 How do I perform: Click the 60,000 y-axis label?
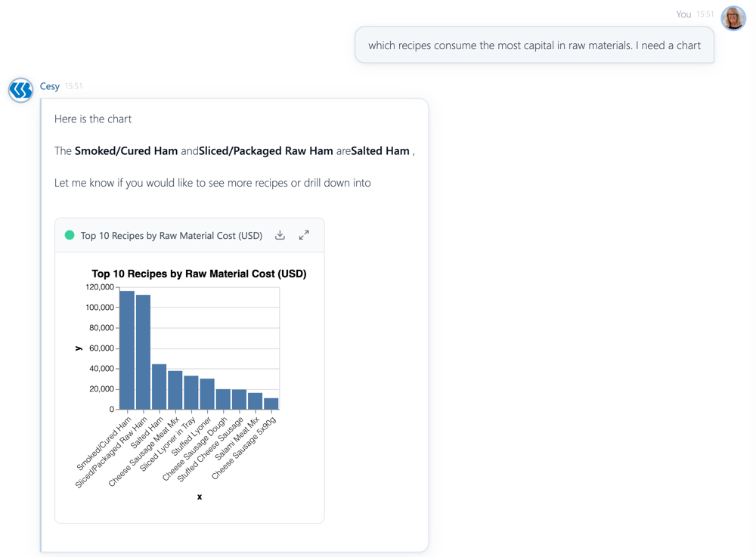(102, 348)
